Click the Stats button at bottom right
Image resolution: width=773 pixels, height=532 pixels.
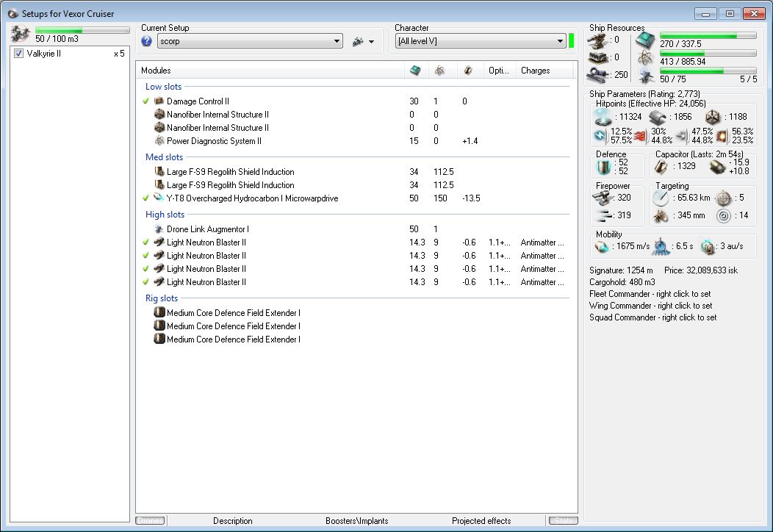pyautogui.click(x=564, y=521)
